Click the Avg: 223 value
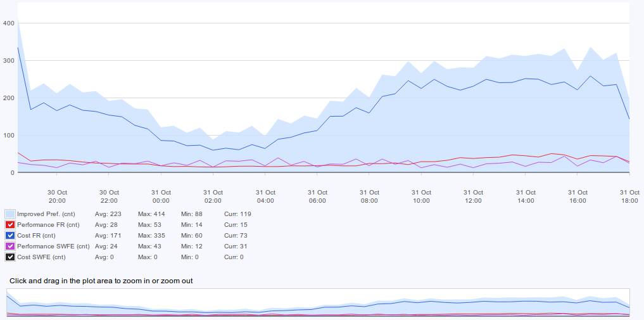This screenshot has height=320, width=644. click(x=107, y=214)
